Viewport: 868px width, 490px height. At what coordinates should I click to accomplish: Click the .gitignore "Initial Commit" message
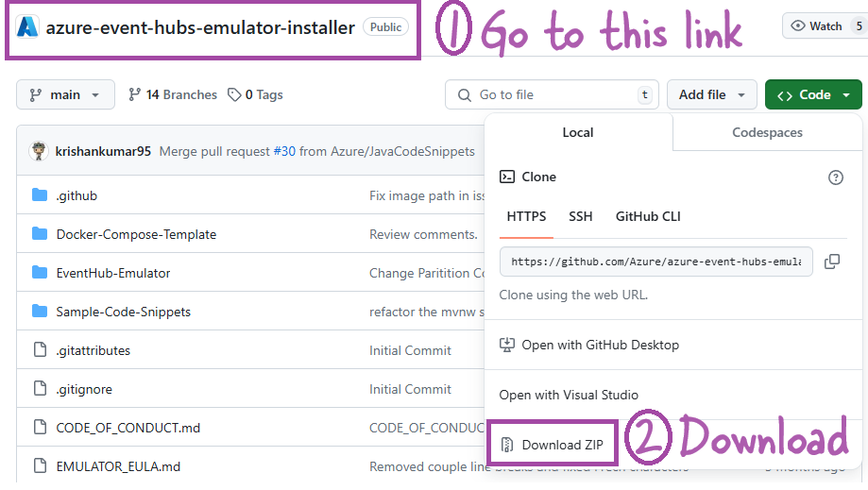(410, 389)
